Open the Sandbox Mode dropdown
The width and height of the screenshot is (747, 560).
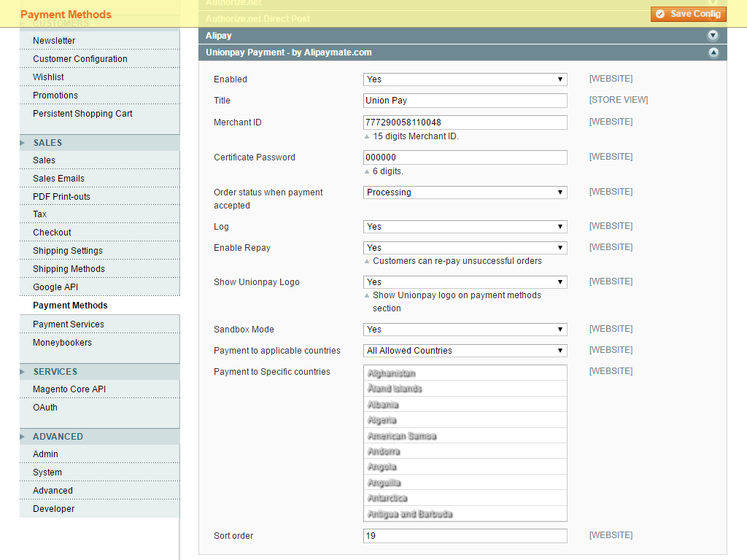[465, 330]
